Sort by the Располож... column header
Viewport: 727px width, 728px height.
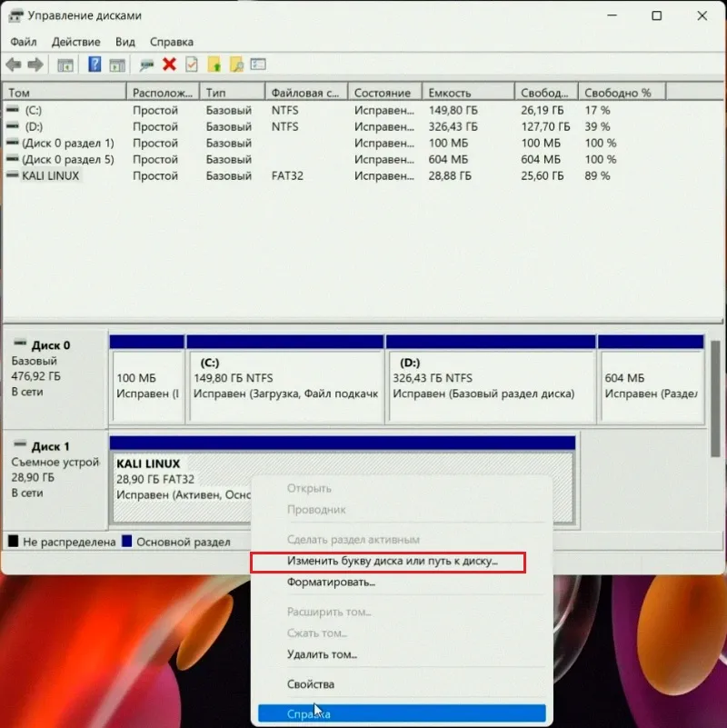point(163,93)
